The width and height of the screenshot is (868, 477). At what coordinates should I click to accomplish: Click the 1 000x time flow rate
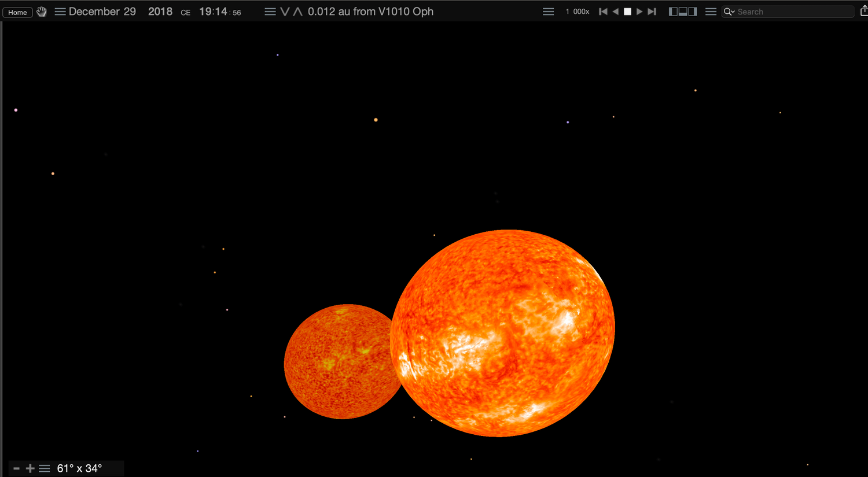577,11
